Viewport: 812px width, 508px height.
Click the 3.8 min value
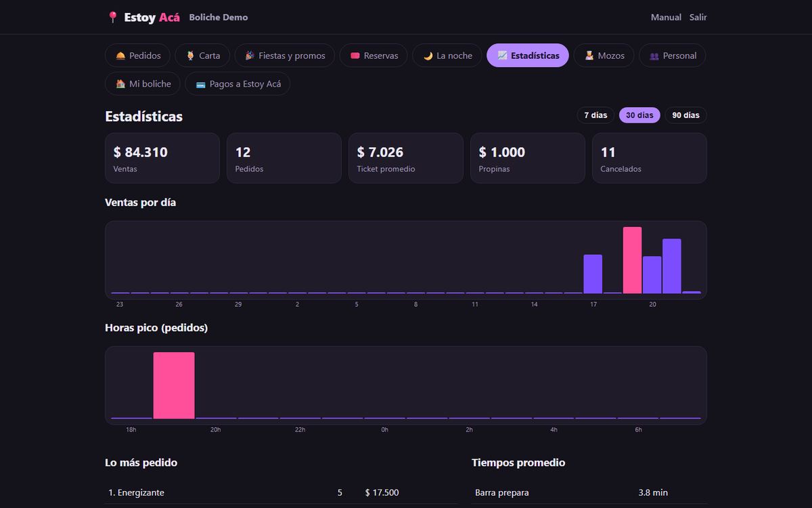click(653, 492)
